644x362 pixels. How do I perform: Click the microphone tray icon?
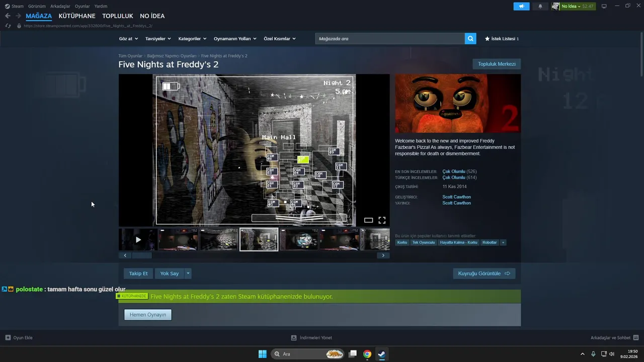coord(594,354)
